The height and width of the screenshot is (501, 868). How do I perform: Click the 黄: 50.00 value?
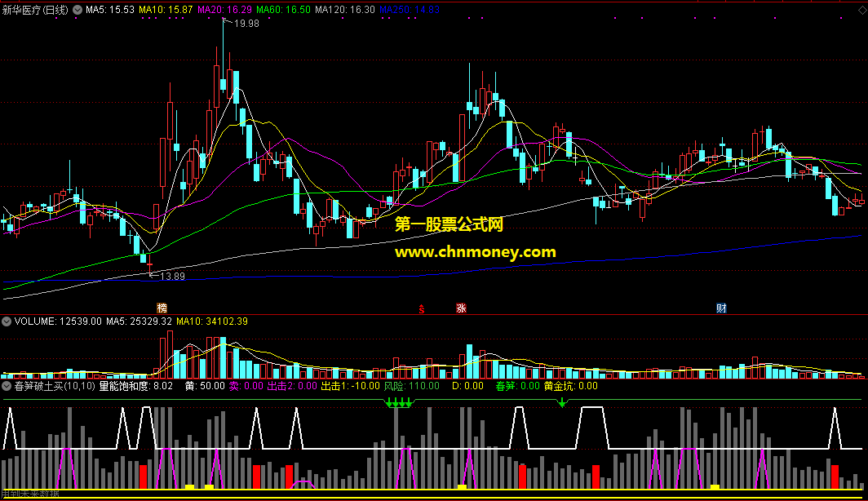[x=204, y=386]
